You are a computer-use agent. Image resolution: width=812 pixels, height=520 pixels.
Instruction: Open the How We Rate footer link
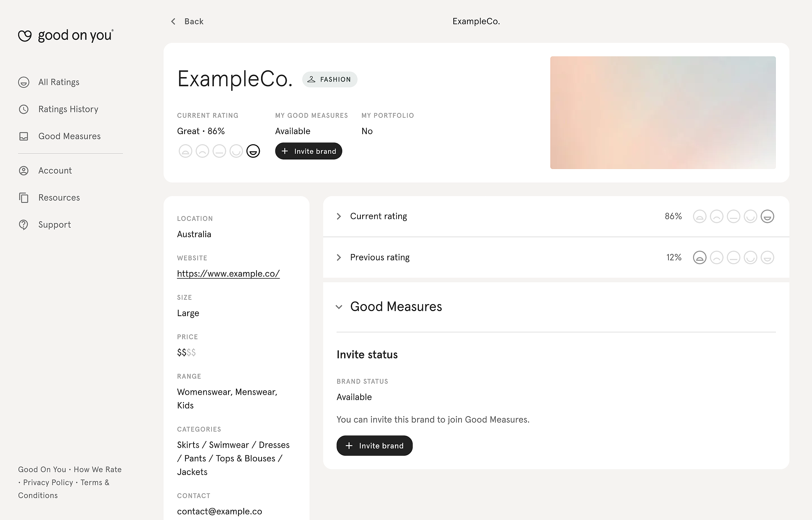[x=98, y=469]
